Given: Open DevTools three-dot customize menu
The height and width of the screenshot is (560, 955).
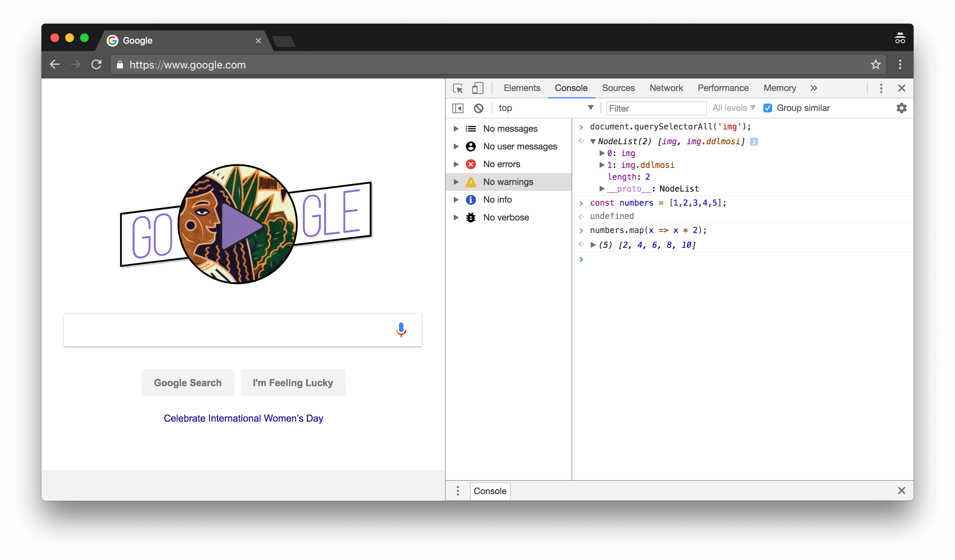Looking at the screenshot, I should point(881,88).
